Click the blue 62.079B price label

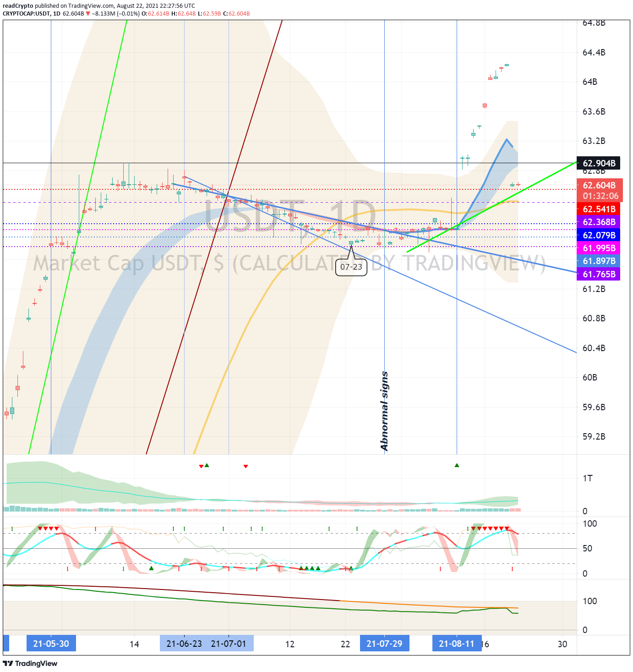click(x=599, y=235)
